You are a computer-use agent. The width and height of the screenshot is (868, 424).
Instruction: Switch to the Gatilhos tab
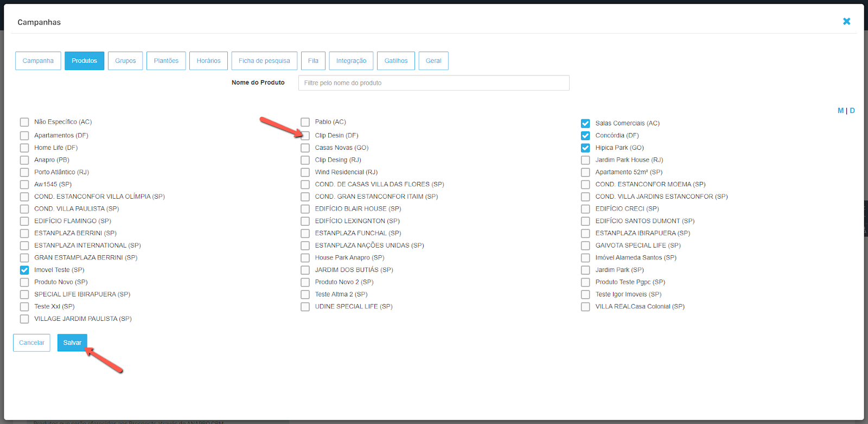pos(396,61)
